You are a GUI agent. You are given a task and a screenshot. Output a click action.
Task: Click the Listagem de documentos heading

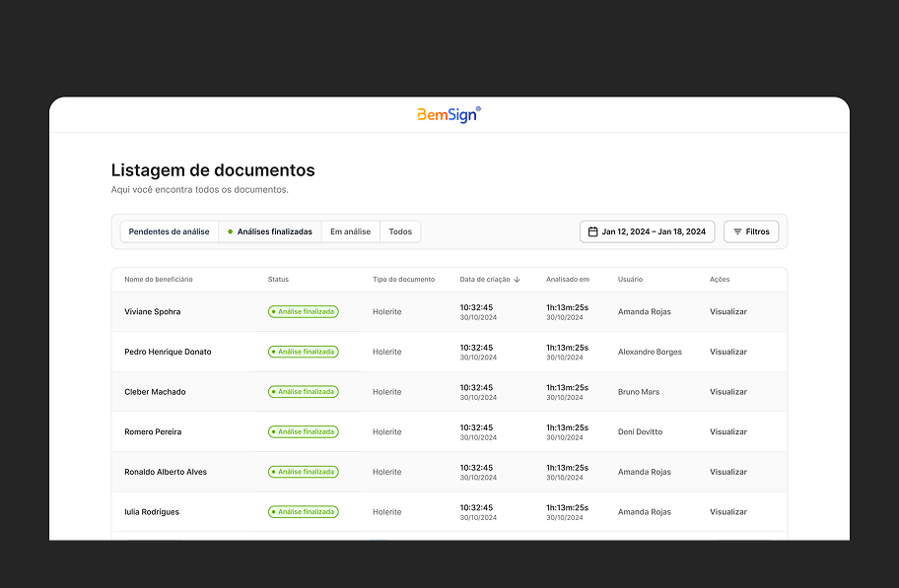point(213,170)
